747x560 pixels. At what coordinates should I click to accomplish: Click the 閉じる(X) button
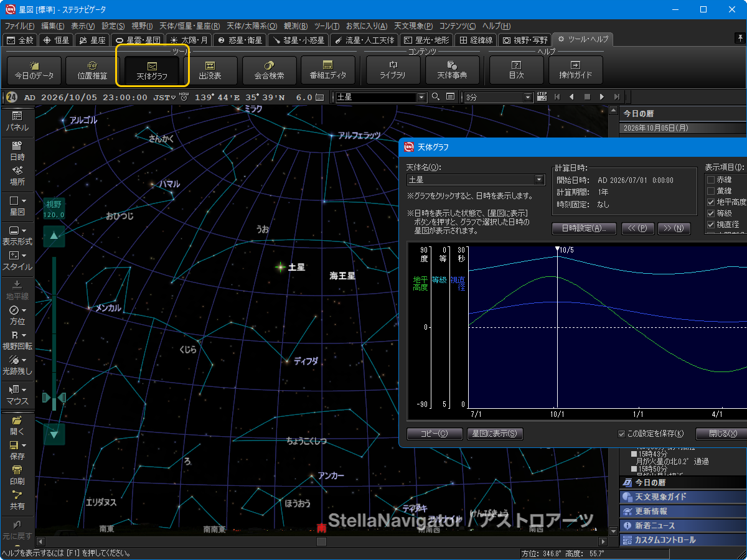pos(721,434)
